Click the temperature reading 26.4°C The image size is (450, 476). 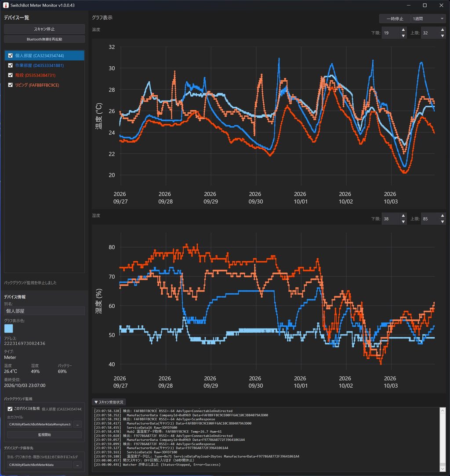coord(11,371)
